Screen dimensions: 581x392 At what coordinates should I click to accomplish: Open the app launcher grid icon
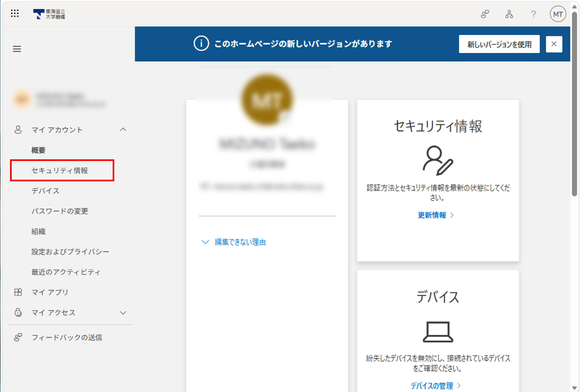click(x=15, y=13)
